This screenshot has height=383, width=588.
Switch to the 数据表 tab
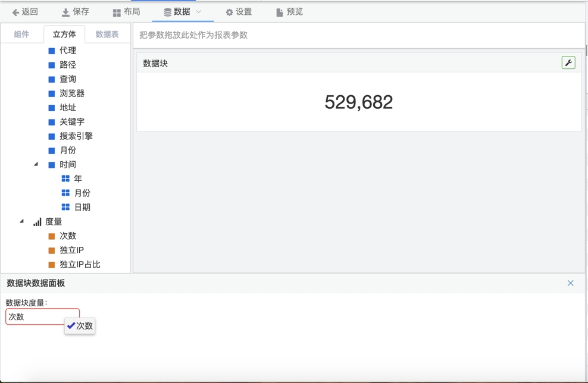coord(107,34)
